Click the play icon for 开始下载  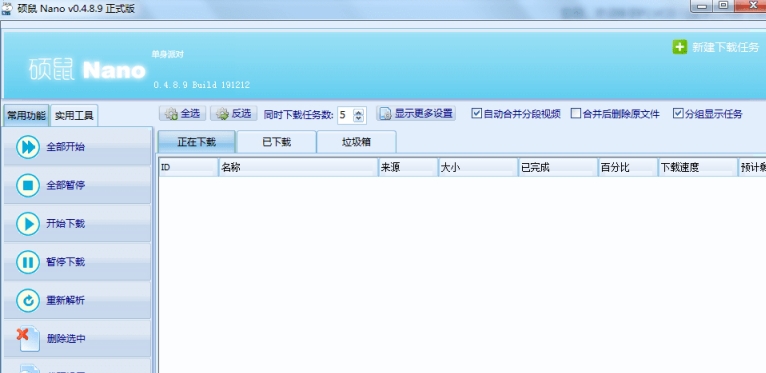[28, 224]
